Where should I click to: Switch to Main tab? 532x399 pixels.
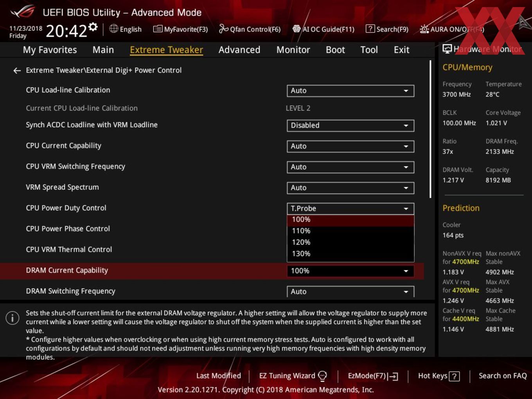pyautogui.click(x=103, y=50)
